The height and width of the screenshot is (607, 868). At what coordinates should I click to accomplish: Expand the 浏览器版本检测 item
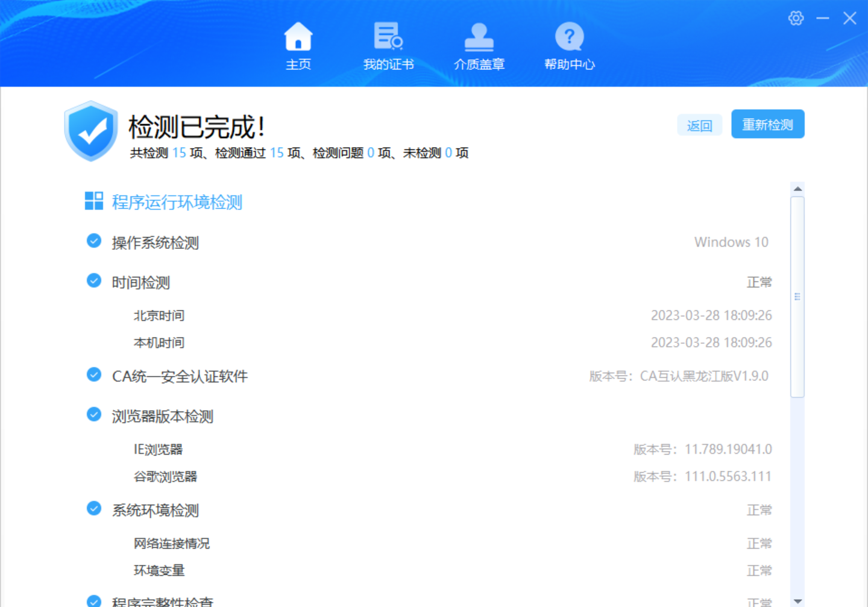point(162,417)
